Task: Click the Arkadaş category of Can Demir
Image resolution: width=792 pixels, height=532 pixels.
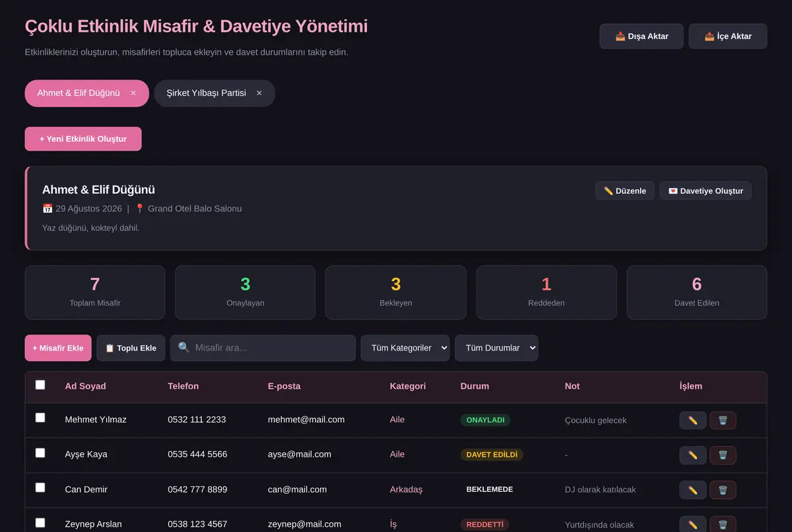Action: coord(406,489)
